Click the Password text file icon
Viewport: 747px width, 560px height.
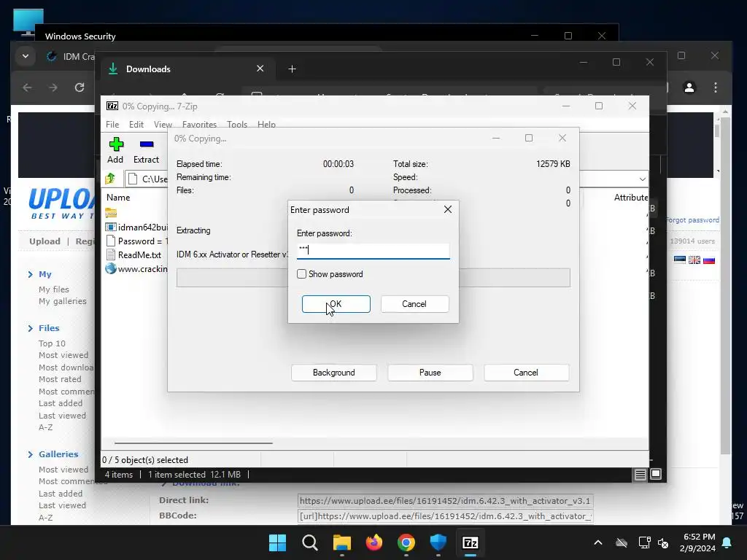(x=111, y=241)
